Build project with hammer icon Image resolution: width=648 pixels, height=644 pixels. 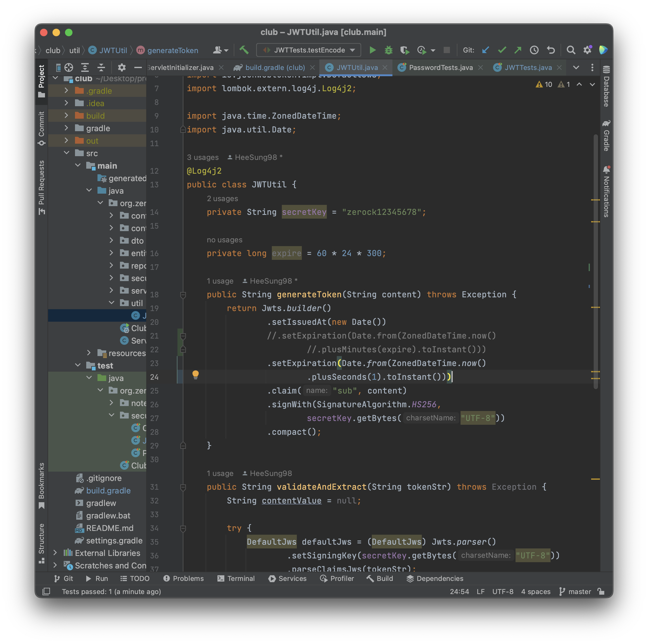tap(244, 50)
